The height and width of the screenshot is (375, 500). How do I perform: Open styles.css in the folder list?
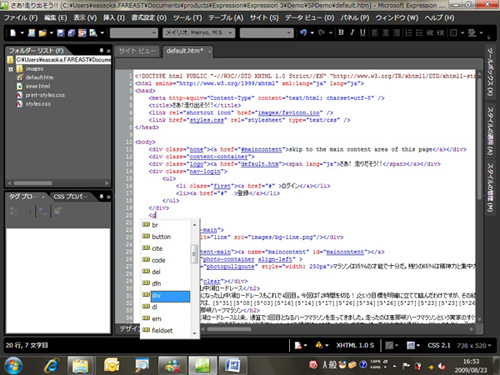38,104
